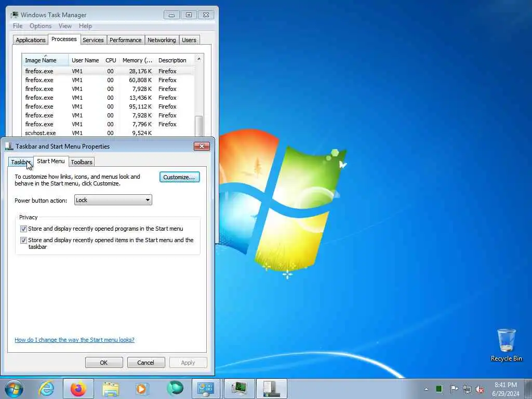Sort processes by User Name column

tap(85, 60)
